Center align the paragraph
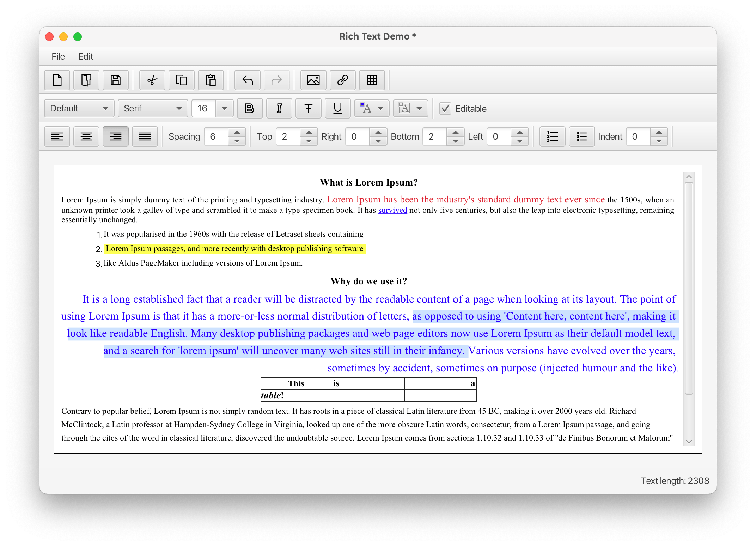This screenshot has height=546, width=756. coord(86,136)
